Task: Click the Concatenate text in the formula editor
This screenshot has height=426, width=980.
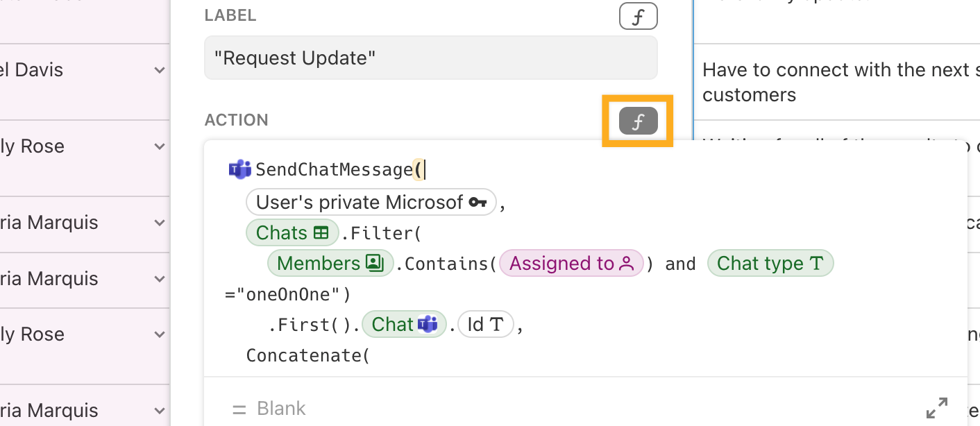Action: pyautogui.click(x=307, y=355)
